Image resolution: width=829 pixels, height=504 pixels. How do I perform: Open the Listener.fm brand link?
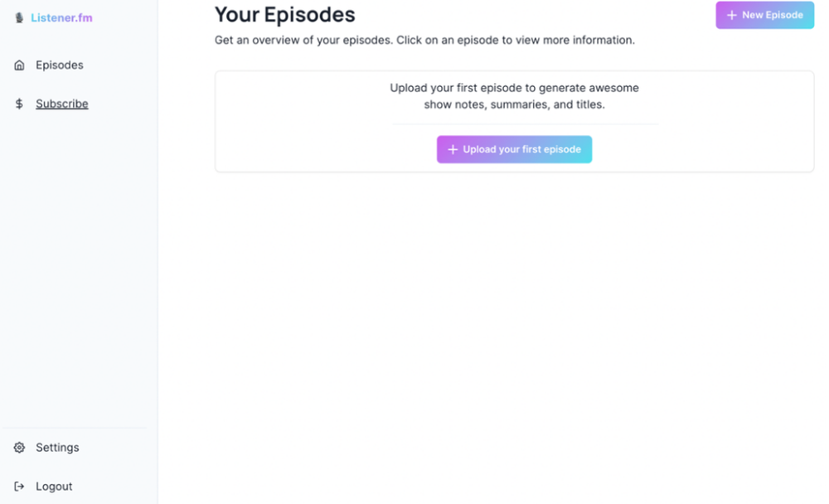point(61,17)
